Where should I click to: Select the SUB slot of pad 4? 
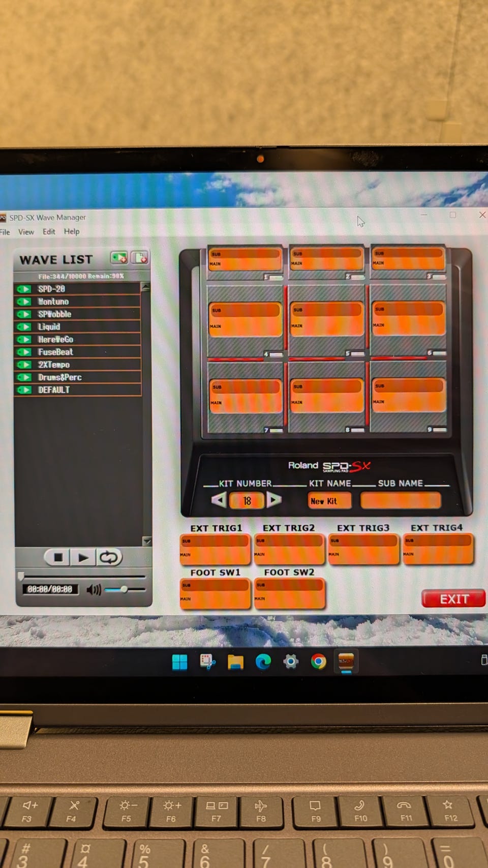click(245, 310)
